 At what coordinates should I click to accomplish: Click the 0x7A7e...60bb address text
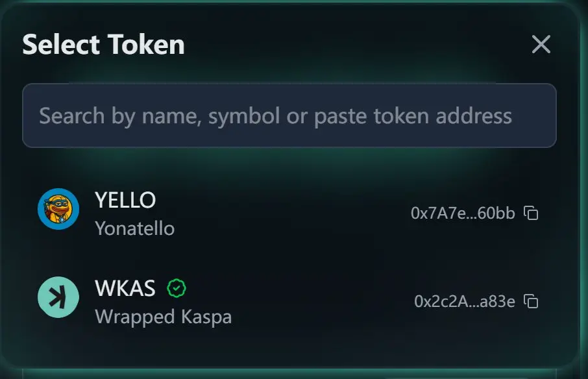pyautogui.click(x=463, y=213)
